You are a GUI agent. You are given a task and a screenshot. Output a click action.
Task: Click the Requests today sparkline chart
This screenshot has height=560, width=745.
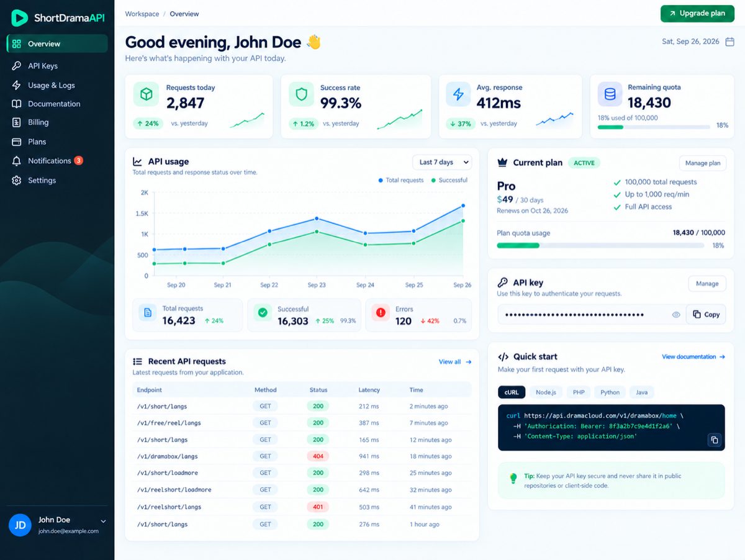point(247,120)
